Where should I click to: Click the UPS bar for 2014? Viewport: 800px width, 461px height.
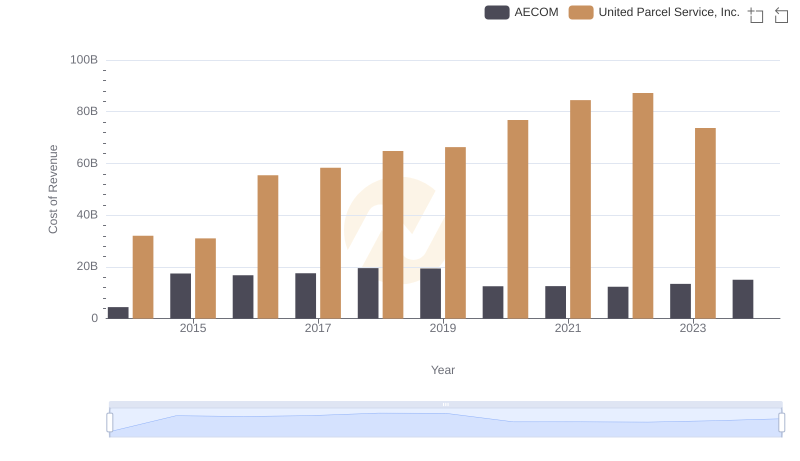click(x=143, y=277)
